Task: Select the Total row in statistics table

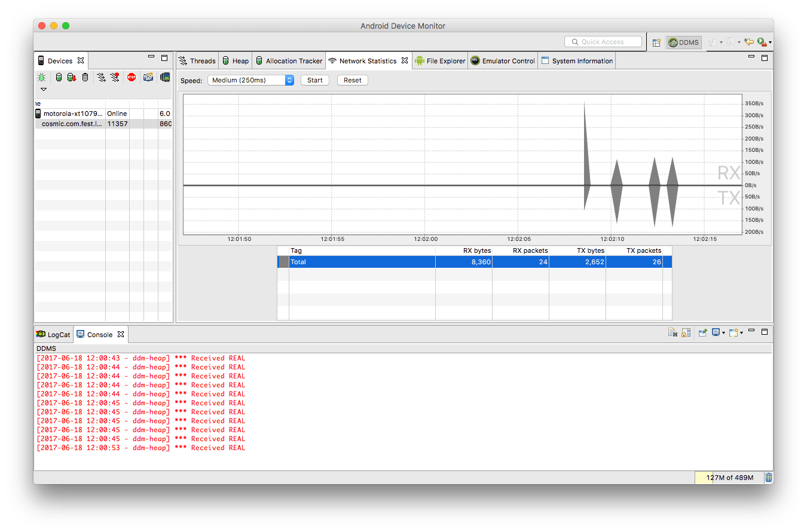Action: [x=475, y=262]
